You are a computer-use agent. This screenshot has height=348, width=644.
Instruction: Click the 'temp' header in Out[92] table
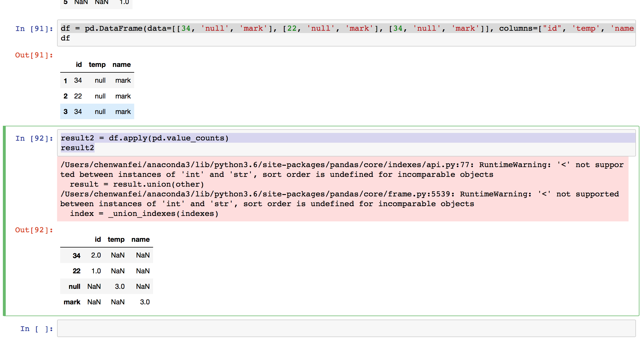point(116,239)
